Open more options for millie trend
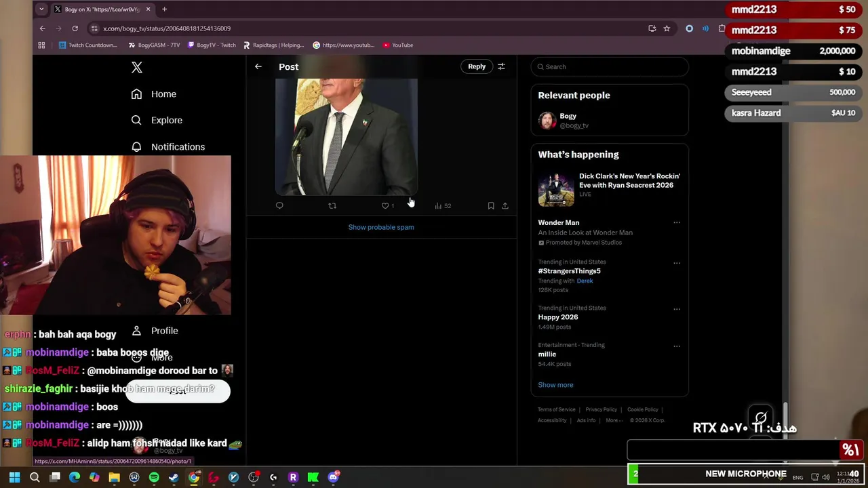The image size is (868, 488). pyautogui.click(x=677, y=346)
